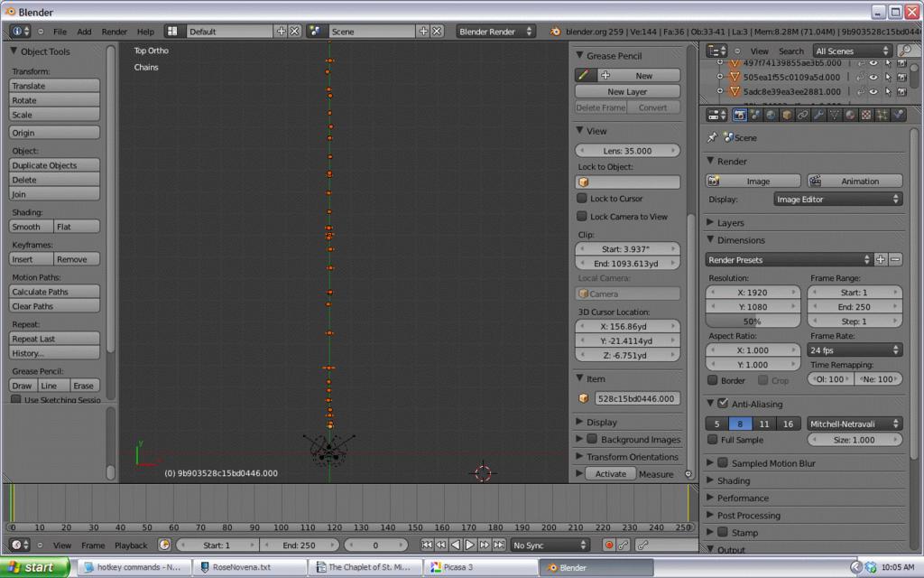Click the pin icon next to Scene
This screenshot has height=578, width=924.
712,137
